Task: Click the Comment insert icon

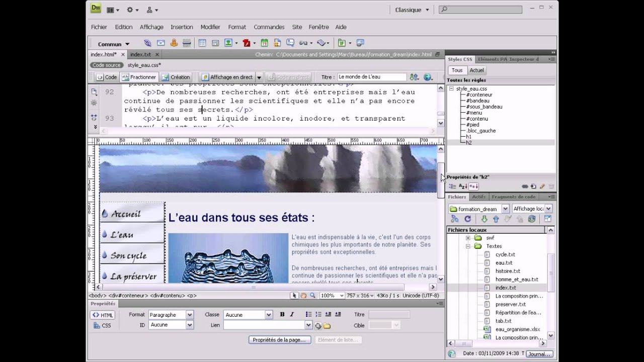Action: [290, 43]
